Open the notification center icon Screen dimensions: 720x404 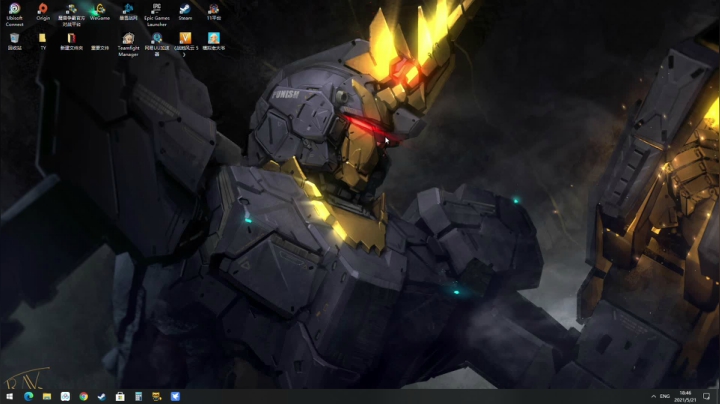tap(706, 396)
